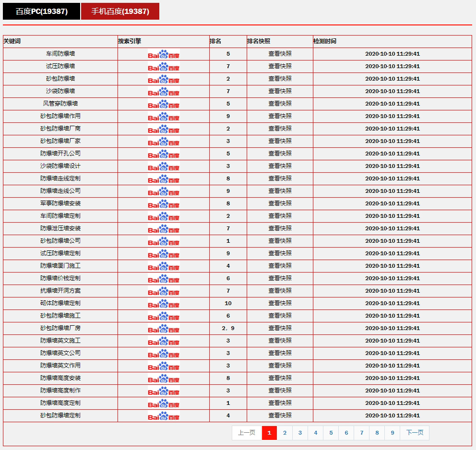
Task: Click the Baidu logo in the 军事防爆墙安装 row
Action: (x=164, y=204)
